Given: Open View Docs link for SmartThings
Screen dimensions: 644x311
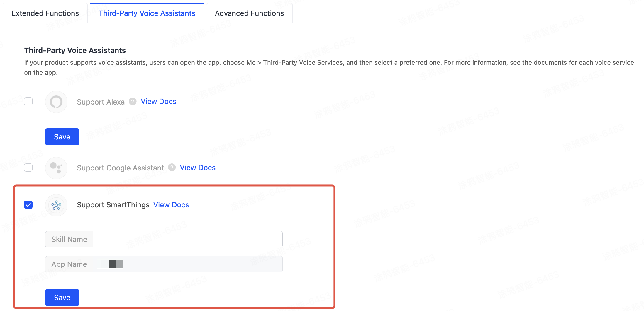Looking at the screenshot, I should tap(171, 205).
